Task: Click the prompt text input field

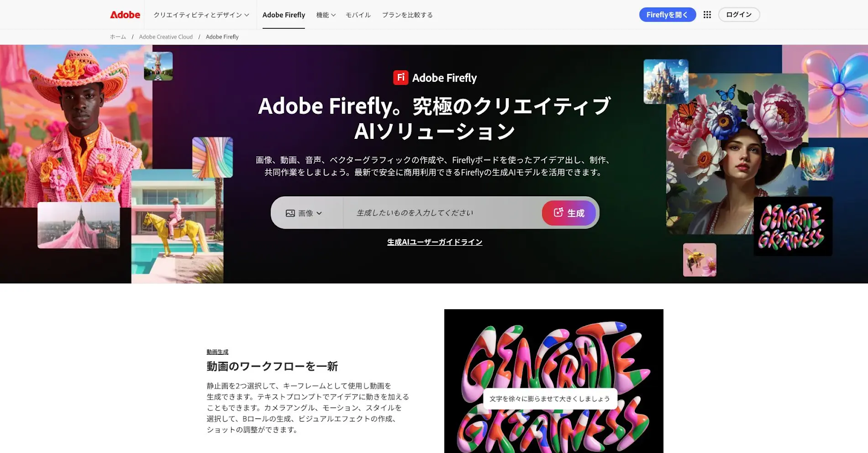Action: click(x=442, y=213)
